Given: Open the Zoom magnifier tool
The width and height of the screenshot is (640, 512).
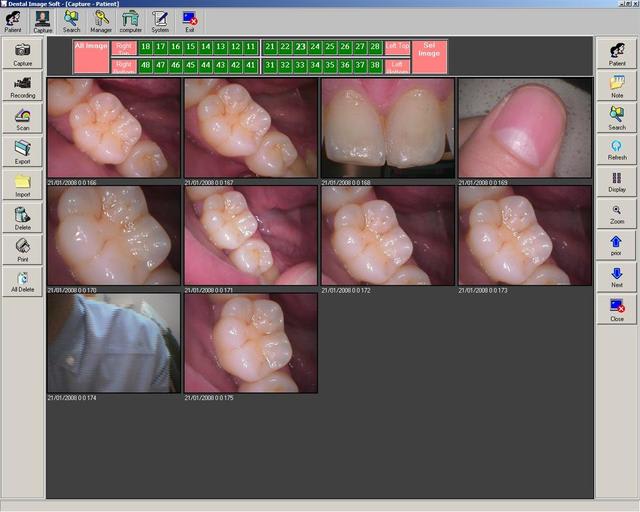Looking at the screenshot, I should pyautogui.click(x=616, y=213).
